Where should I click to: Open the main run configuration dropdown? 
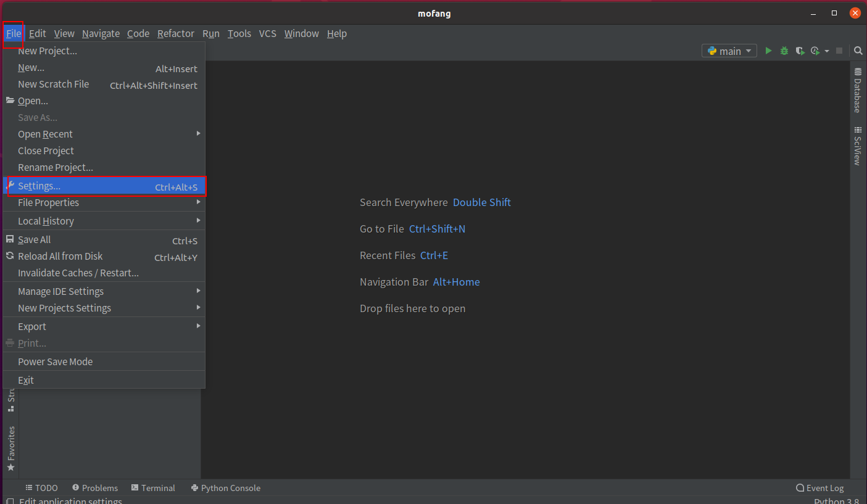coord(729,51)
